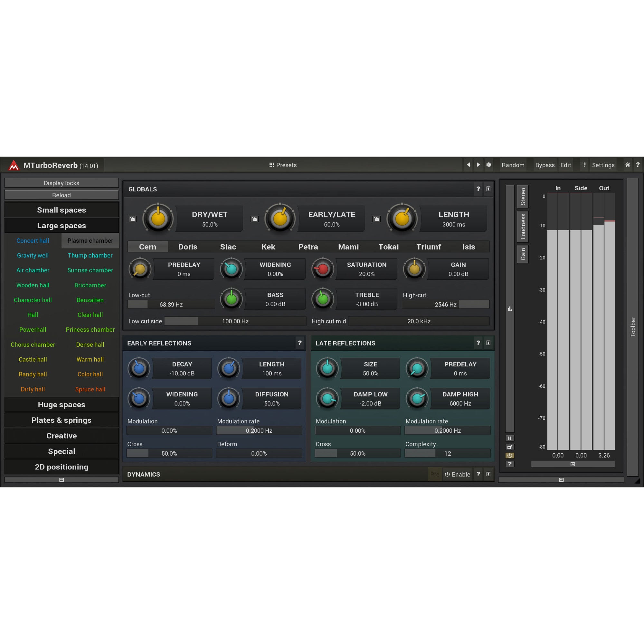This screenshot has height=644, width=644.
Task: Open the GLOBALS panel help icon
Action: (478, 189)
